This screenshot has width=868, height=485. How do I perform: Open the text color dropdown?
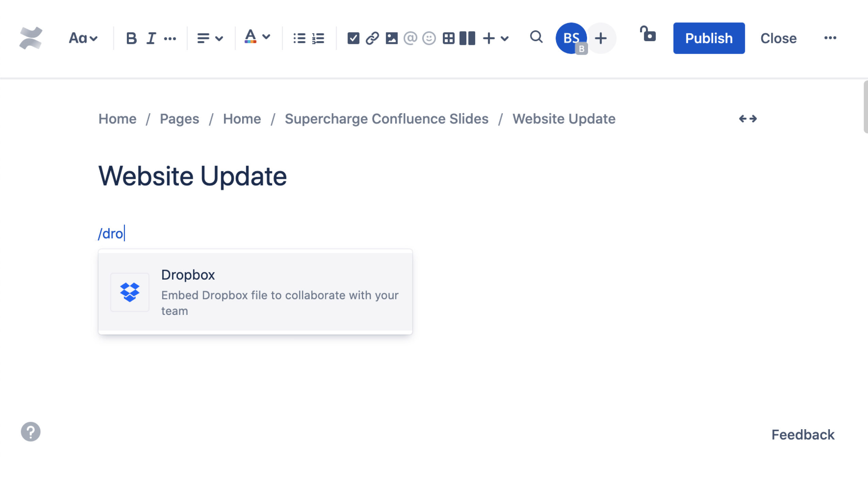pyautogui.click(x=266, y=37)
